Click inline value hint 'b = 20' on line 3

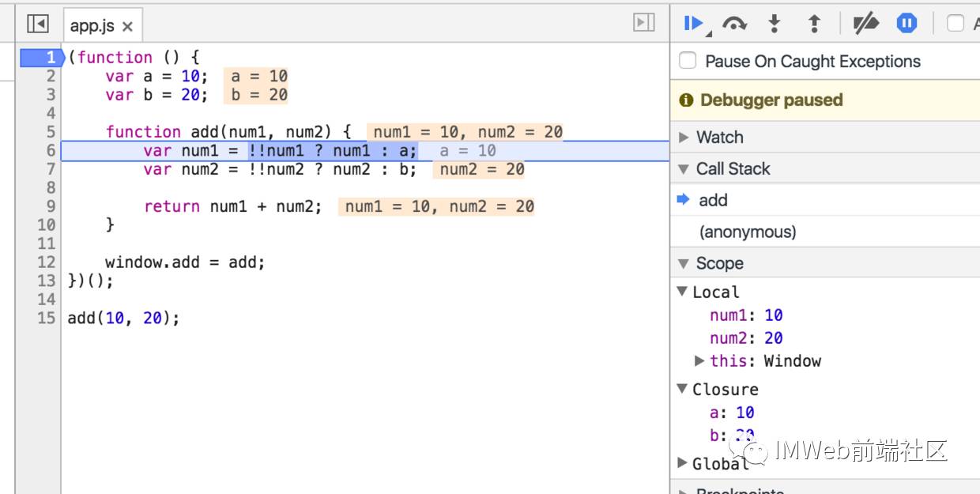pyautogui.click(x=255, y=95)
